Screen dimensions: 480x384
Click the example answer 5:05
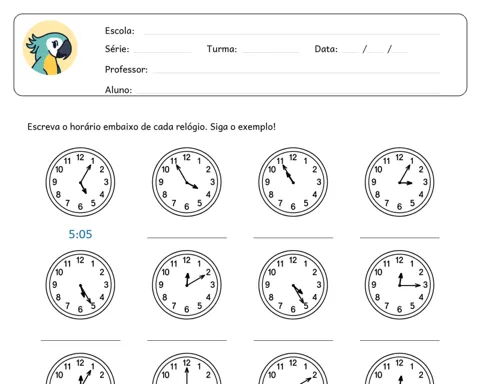click(x=80, y=234)
